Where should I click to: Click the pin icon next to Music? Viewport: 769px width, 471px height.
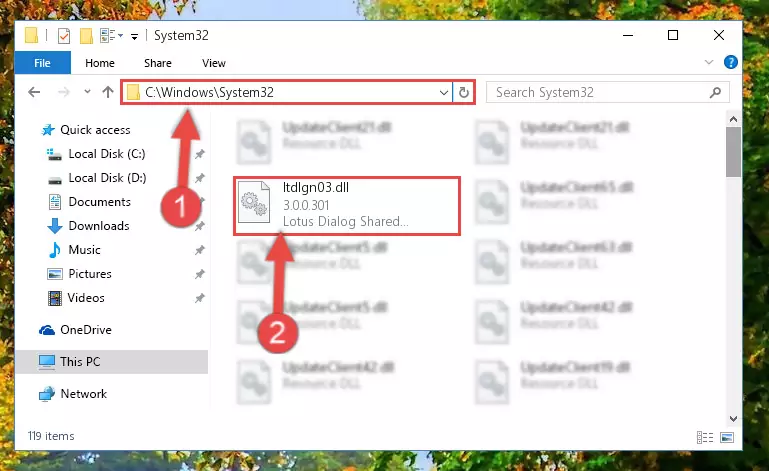(x=199, y=250)
